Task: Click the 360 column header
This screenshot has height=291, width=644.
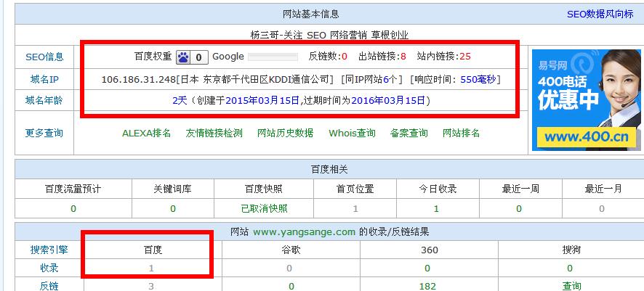Action: tap(429, 250)
